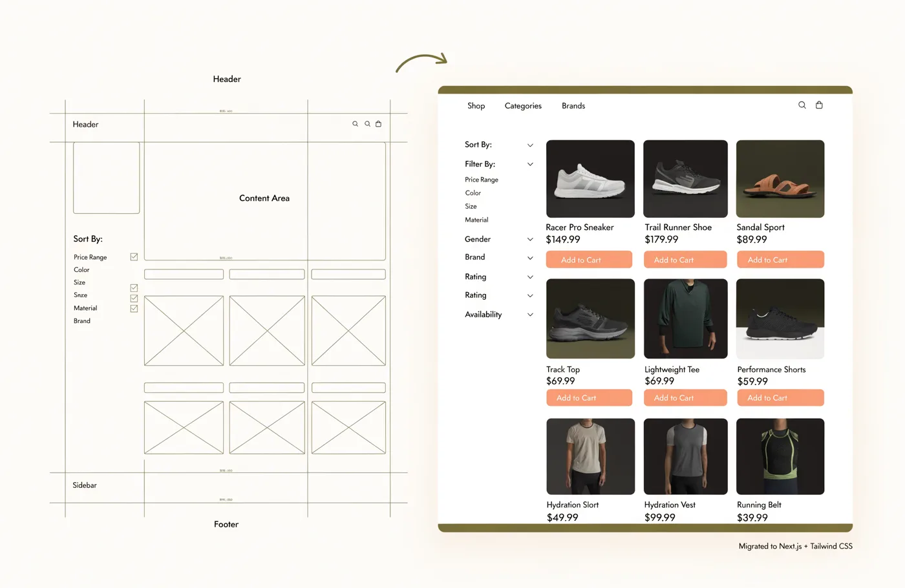Choose Material under Filter By in the shop
905x588 pixels.
pos(476,220)
